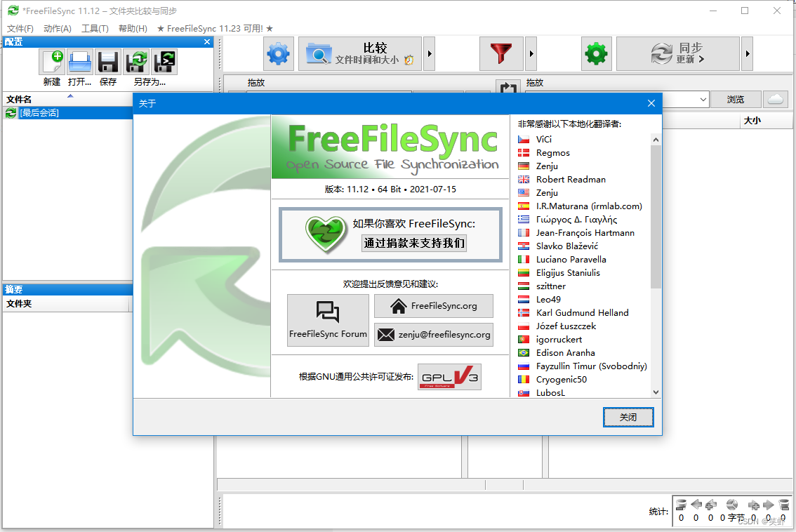Click the 浏览 browse button

pos(736,99)
